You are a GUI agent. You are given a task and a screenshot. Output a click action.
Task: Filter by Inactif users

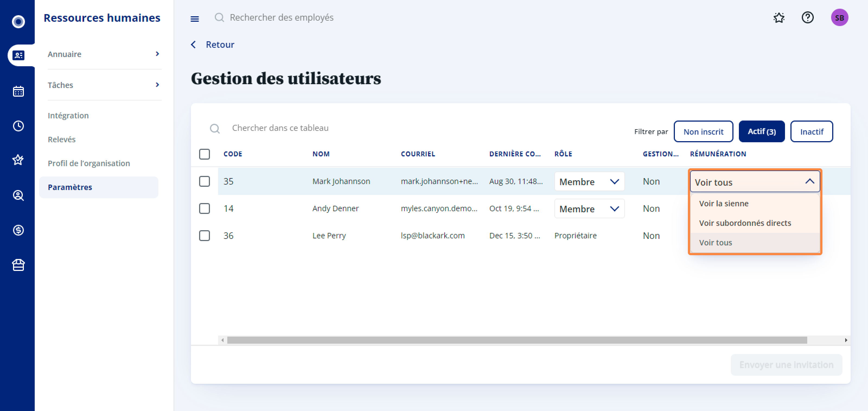coord(811,131)
